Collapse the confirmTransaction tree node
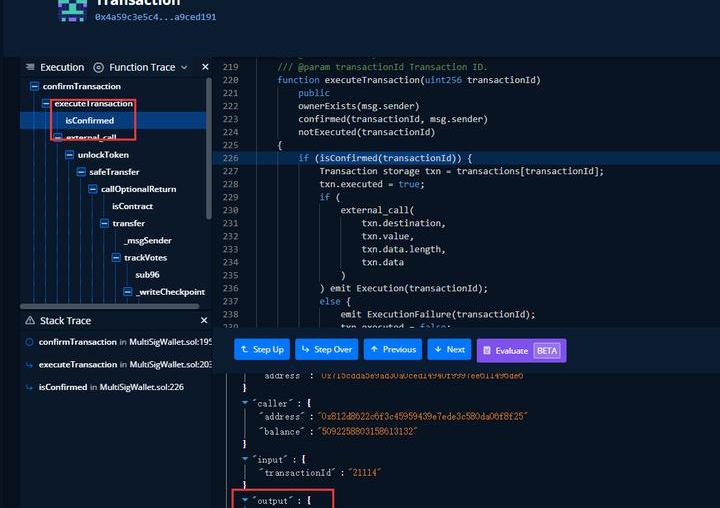 coord(34,86)
